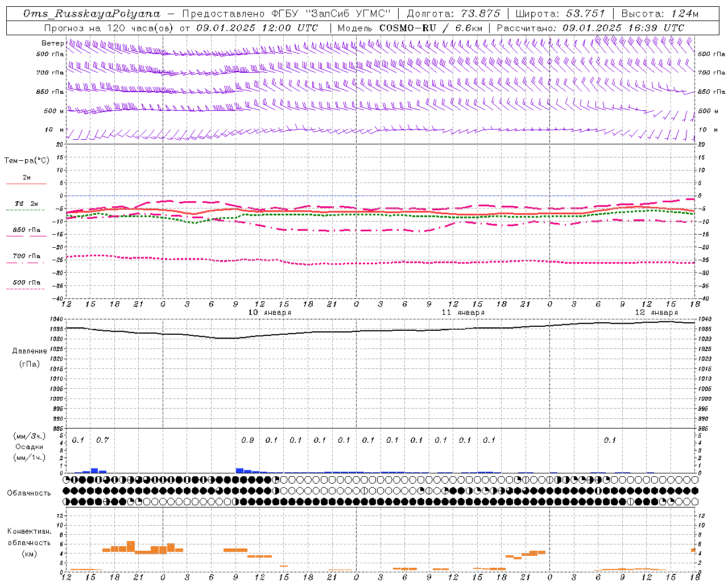
Task: Click the (мм/1ч.) precipitation unit label
Action: click(x=30, y=458)
